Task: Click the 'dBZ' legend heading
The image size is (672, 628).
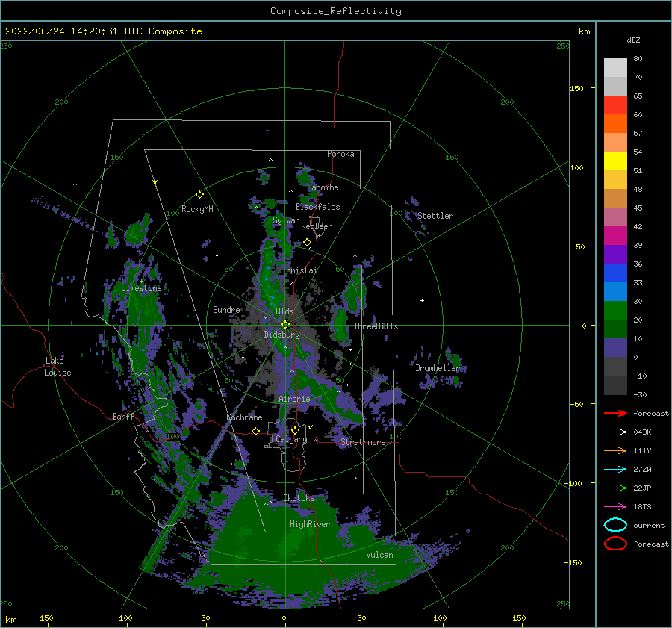Action: click(x=633, y=40)
